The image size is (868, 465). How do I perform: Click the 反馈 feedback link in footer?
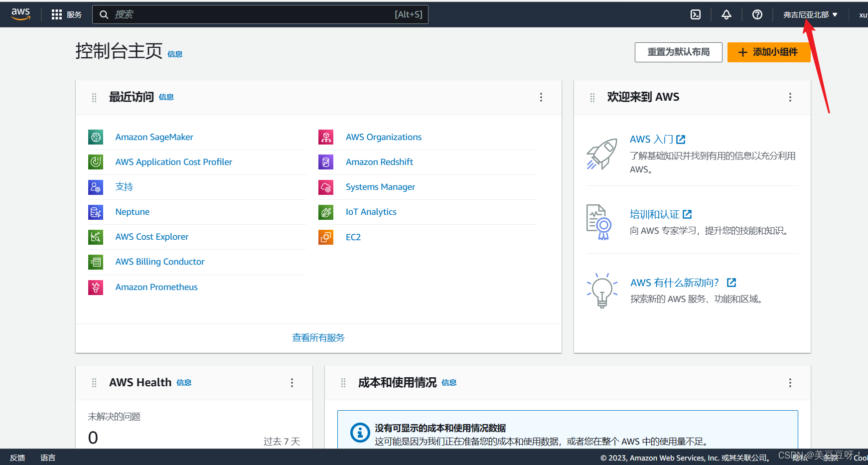pos(17,458)
